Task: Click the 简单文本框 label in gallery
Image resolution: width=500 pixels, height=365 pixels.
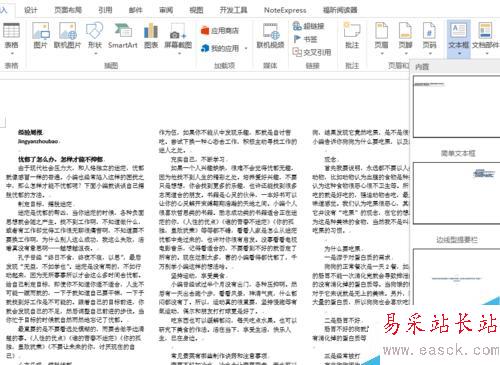Action: point(458,153)
